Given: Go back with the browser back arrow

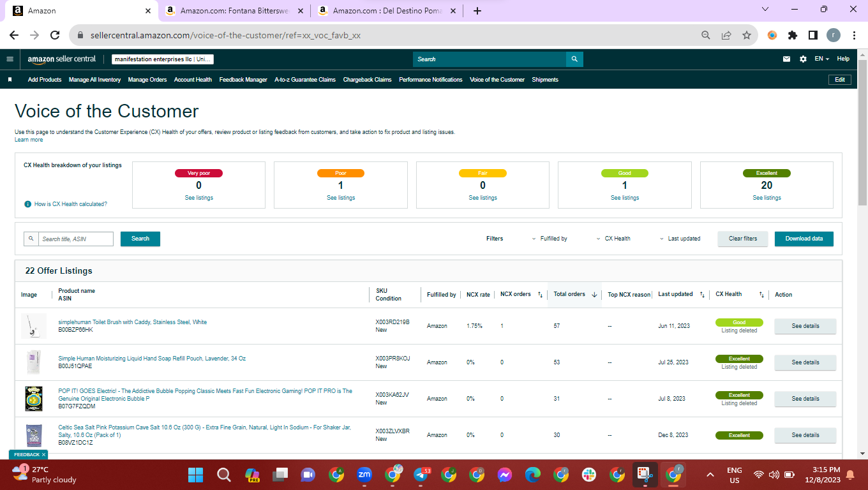Looking at the screenshot, I should (x=14, y=35).
